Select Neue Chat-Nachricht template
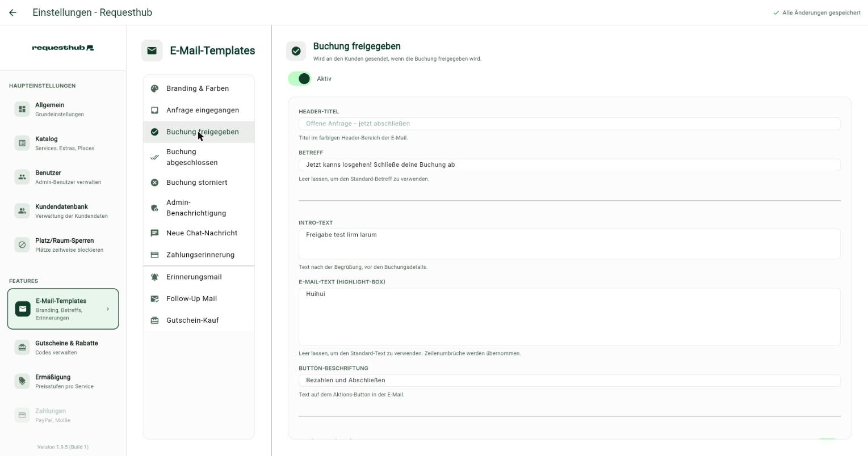The image size is (868, 456). click(x=199, y=233)
